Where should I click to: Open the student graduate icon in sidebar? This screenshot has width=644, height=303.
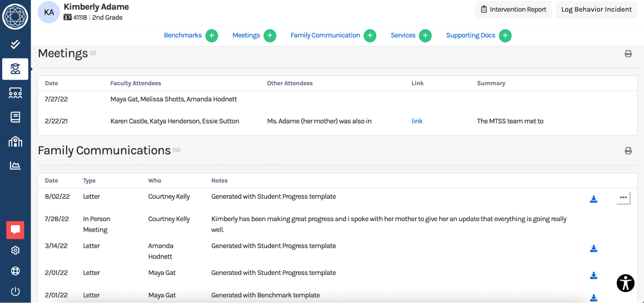tap(15, 69)
